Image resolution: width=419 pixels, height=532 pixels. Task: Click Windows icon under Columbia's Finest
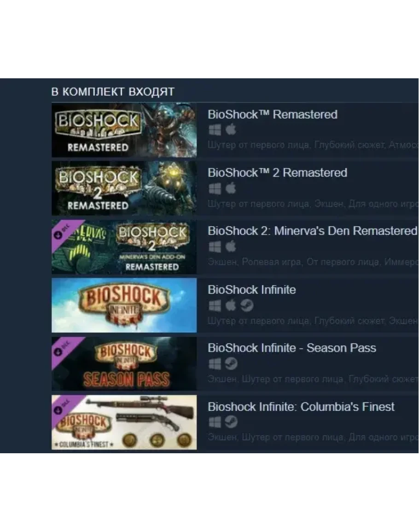[x=215, y=422]
